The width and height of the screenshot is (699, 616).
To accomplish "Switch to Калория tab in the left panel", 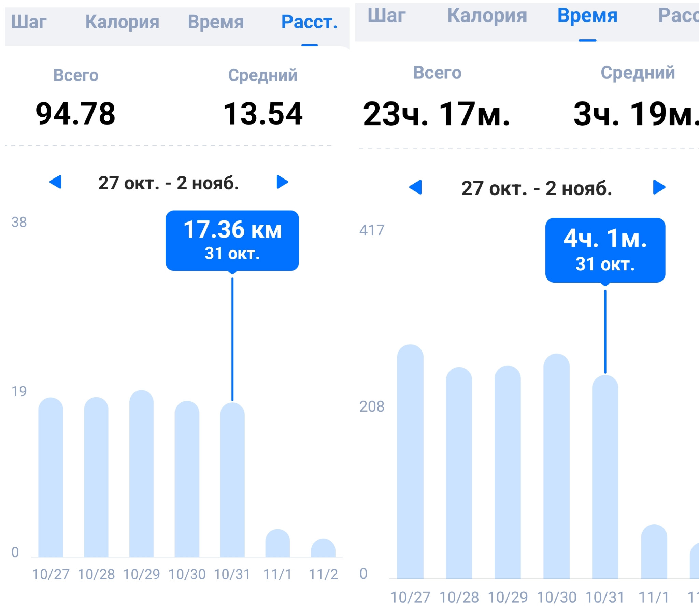I will 122,22.
